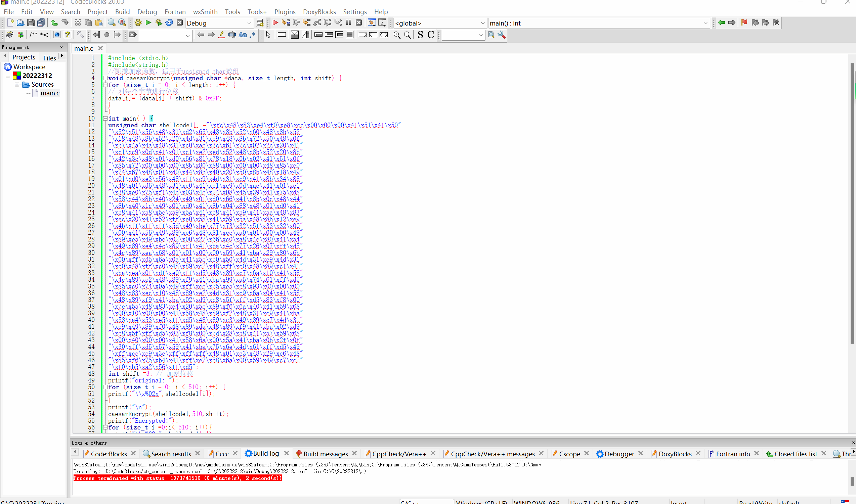The width and height of the screenshot is (856, 504).
Task: Start debugger with red arrow
Action: [275, 23]
